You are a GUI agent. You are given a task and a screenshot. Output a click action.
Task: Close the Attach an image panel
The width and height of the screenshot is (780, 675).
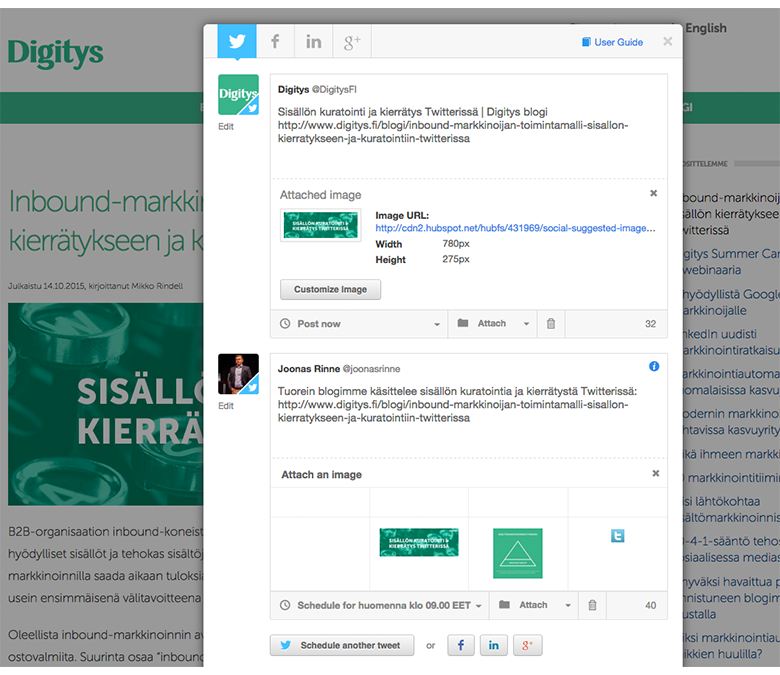pyautogui.click(x=656, y=473)
